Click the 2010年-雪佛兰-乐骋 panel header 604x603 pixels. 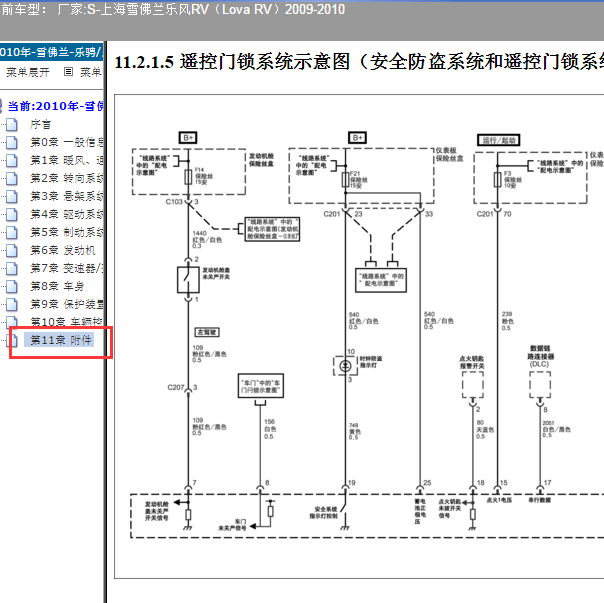pyautogui.click(x=51, y=52)
